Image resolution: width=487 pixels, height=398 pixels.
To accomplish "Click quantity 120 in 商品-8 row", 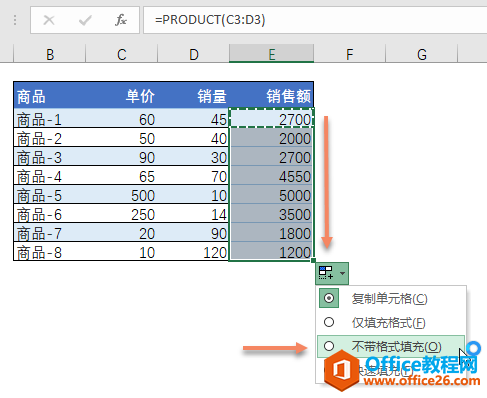I will (x=193, y=251).
